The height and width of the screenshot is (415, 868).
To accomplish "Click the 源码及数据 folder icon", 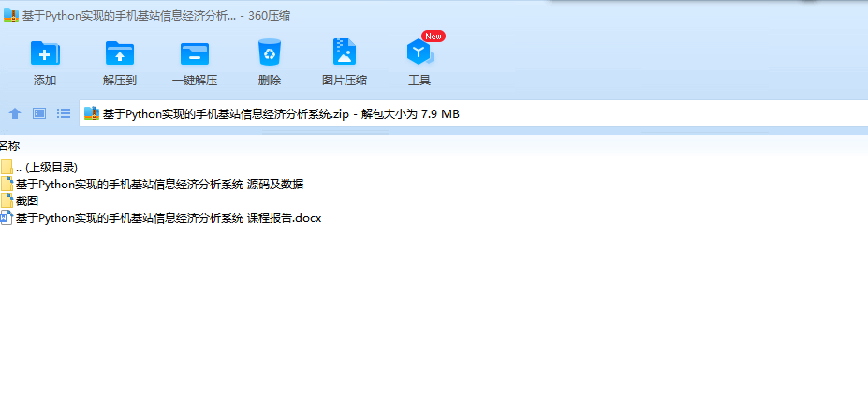I will coord(7,184).
